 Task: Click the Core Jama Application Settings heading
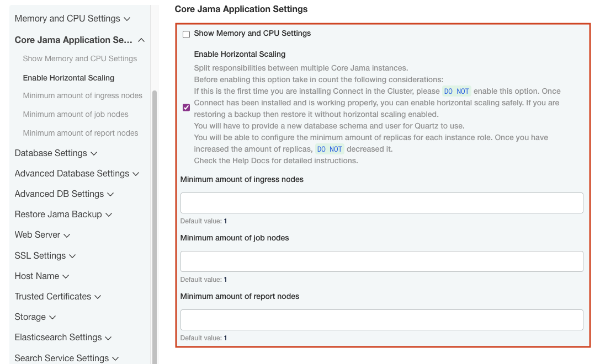tap(241, 9)
